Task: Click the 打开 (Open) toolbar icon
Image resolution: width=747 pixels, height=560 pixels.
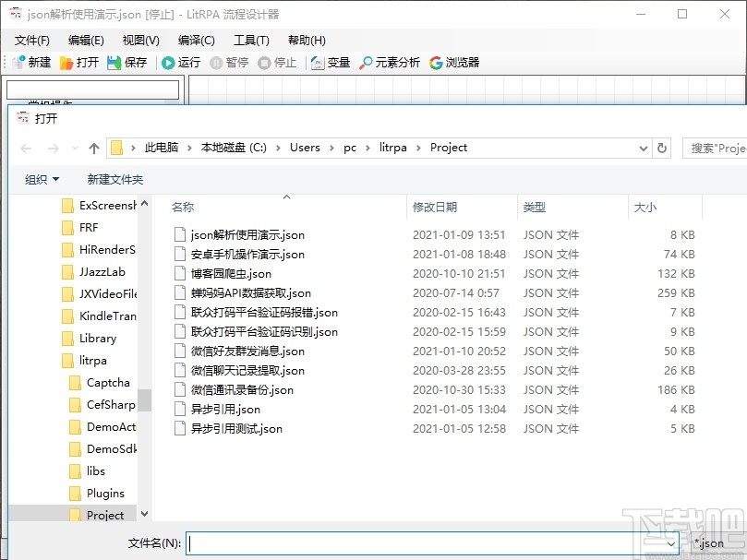Action: (80, 62)
